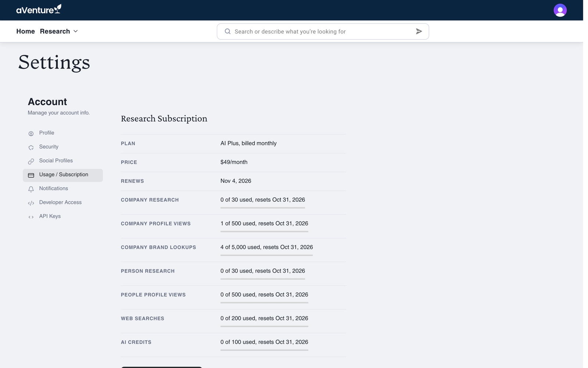This screenshot has height=368, width=588.
Task: Expand the Research dropdown chevron
Action: tap(76, 31)
